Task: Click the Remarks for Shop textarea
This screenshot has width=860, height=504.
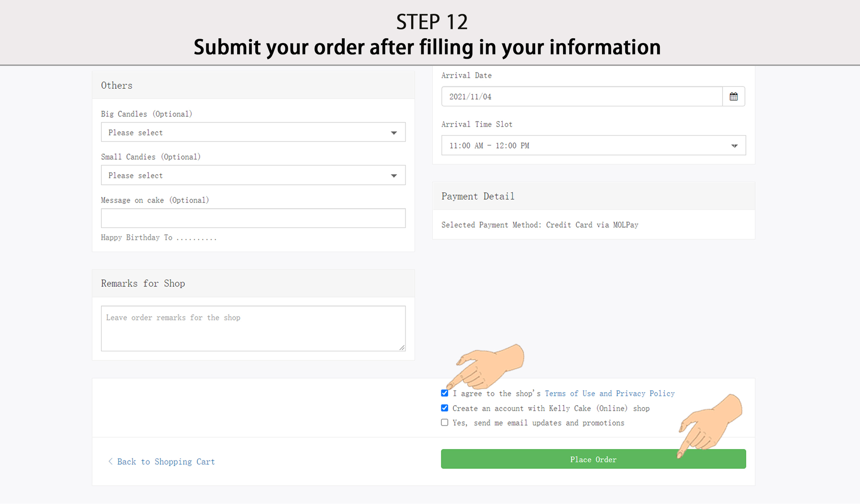Action: coord(253,328)
